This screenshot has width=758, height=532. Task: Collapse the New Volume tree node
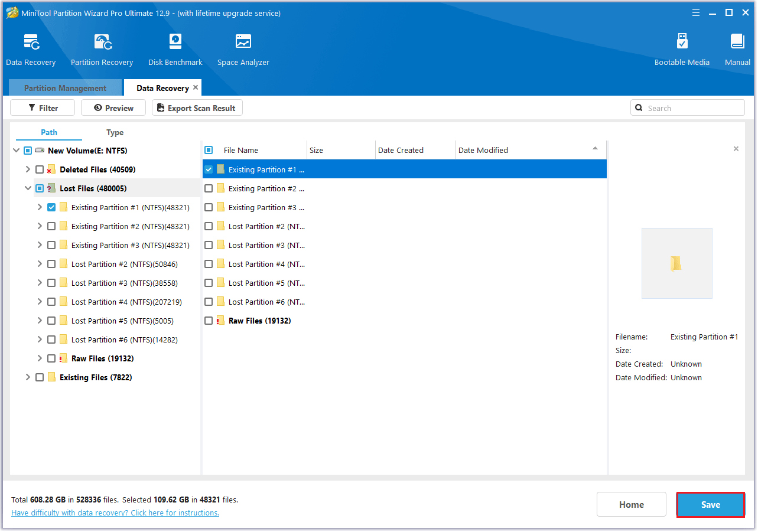tap(16, 151)
